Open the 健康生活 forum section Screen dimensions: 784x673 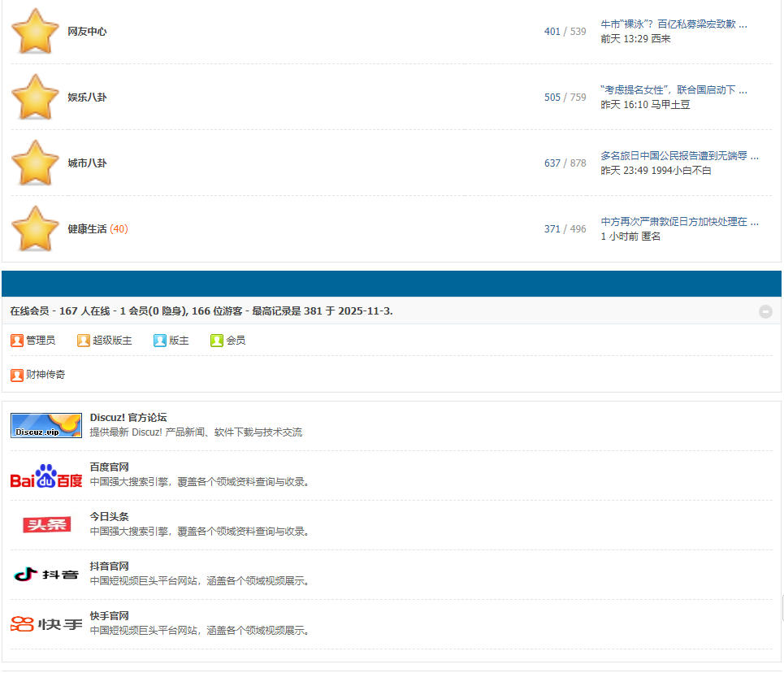(x=87, y=229)
